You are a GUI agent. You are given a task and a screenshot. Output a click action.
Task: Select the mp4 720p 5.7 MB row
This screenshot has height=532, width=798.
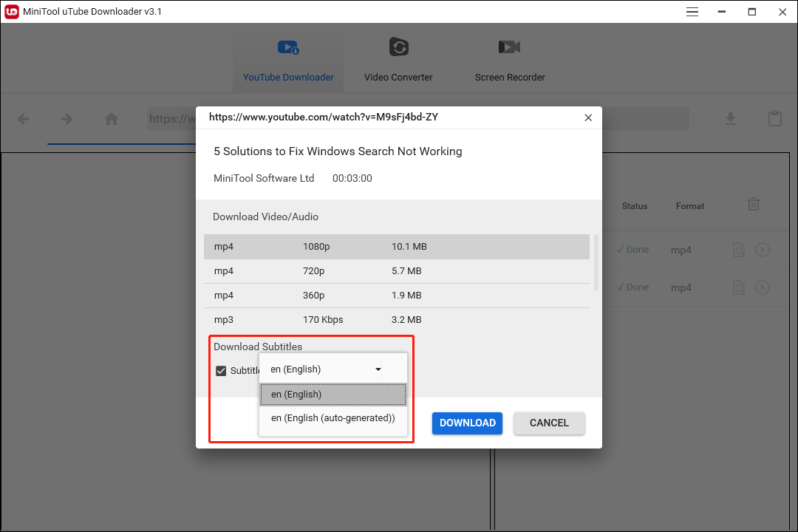397,271
